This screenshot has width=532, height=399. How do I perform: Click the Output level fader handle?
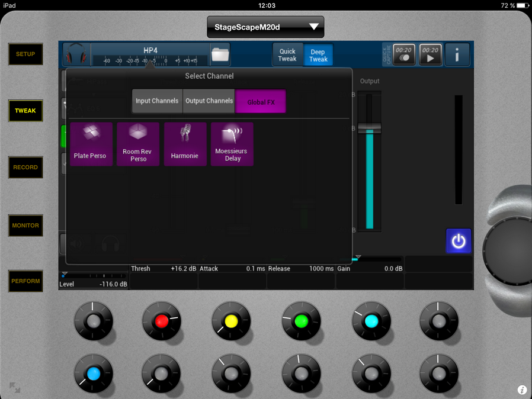[370, 128]
